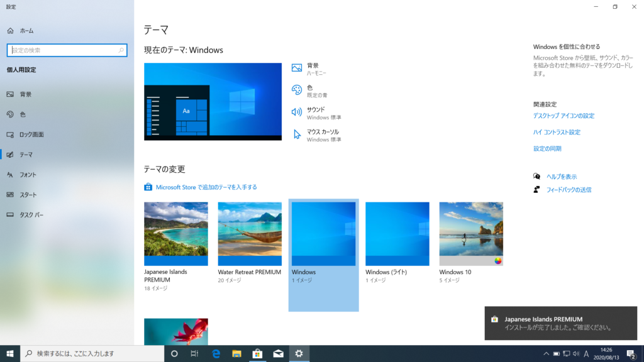The width and height of the screenshot is (644, 362).
Task: Select the red flower theme thumbnail
Action: 176,332
